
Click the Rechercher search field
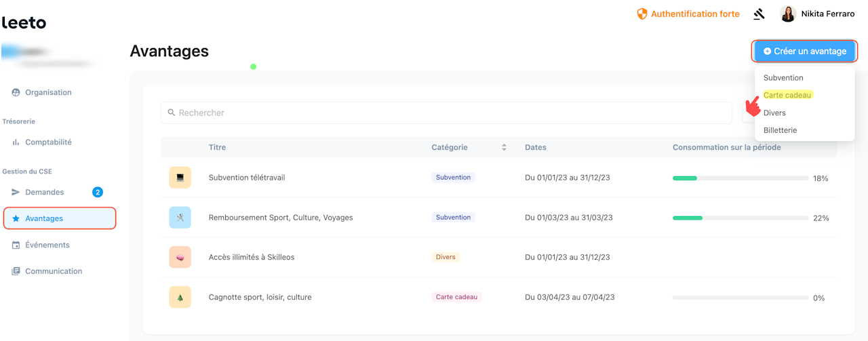point(446,113)
